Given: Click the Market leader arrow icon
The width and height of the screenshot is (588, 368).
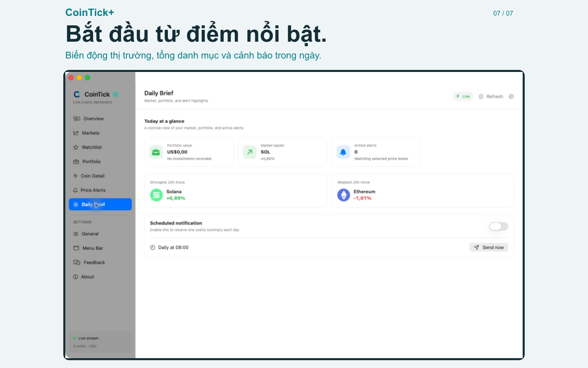Looking at the screenshot, I should [249, 152].
